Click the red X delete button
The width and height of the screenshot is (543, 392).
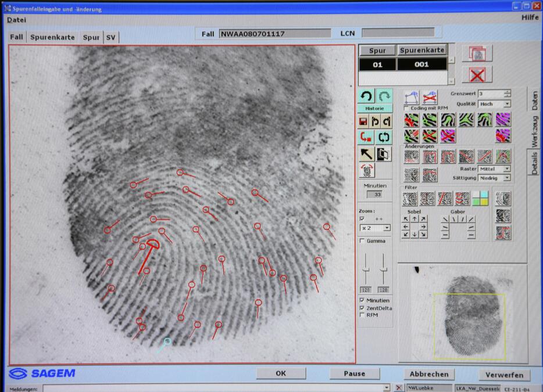pyautogui.click(x=477, y=74)
